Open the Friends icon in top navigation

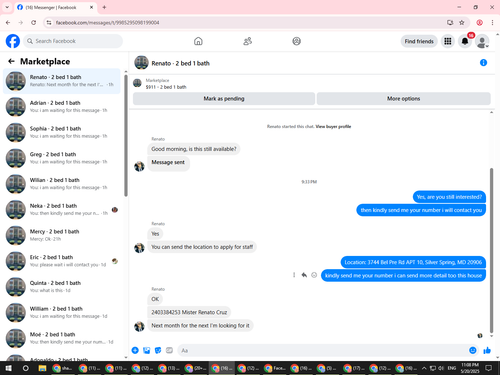click(x=247, y=41)
